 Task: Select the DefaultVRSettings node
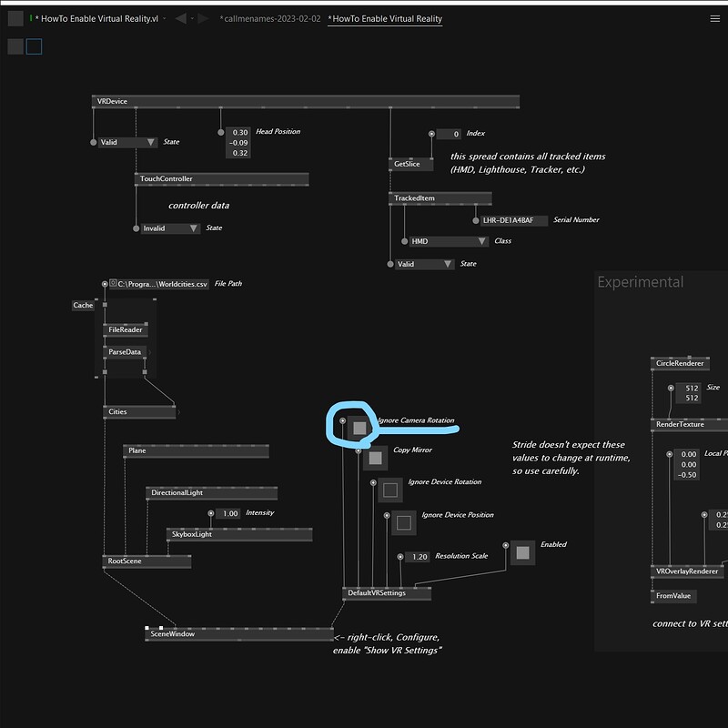[387, 593]
